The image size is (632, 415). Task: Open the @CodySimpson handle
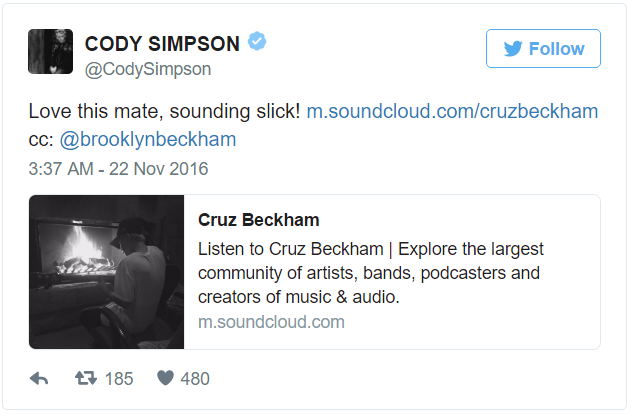click(x=148, y=69)
